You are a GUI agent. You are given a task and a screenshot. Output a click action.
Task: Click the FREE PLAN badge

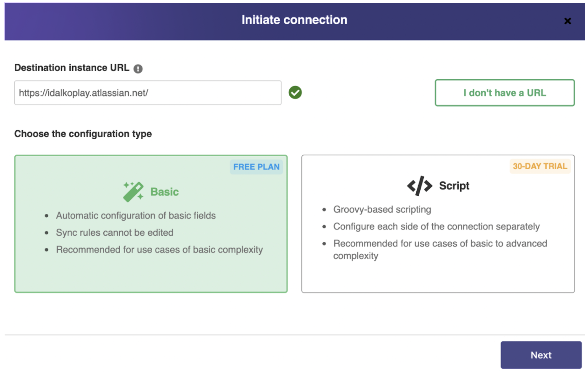click(256, 166)
